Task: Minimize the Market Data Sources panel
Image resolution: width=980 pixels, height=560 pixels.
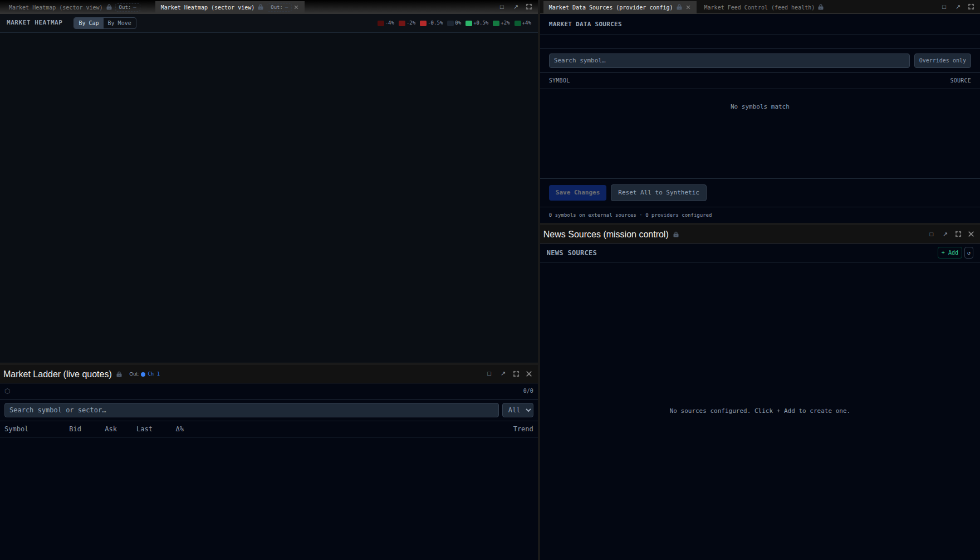Action: [x=944, y=7]
